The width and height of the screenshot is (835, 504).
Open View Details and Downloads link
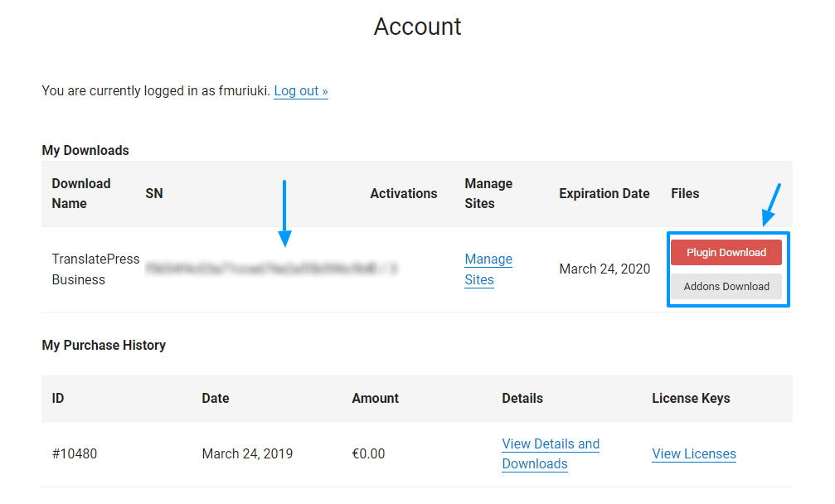pyautogui.click(x=551, y=454)
